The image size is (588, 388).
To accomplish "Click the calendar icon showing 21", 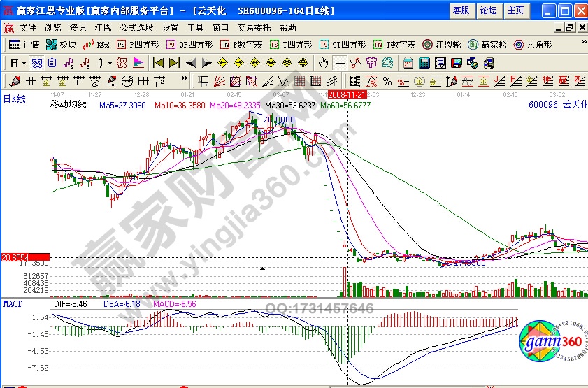I will point(407,62).
